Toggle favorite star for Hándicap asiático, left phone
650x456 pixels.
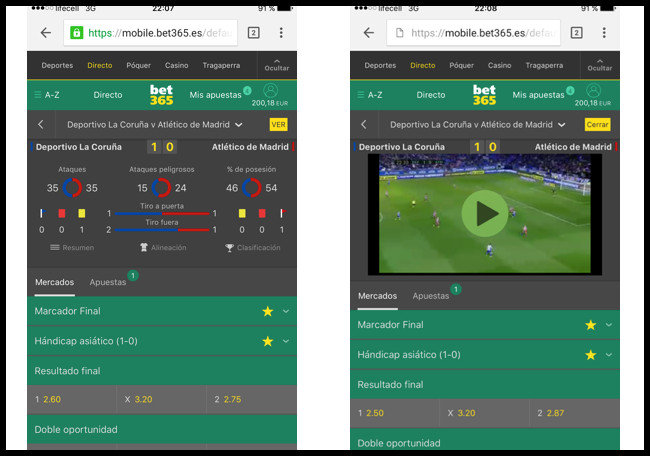[268, 341]
